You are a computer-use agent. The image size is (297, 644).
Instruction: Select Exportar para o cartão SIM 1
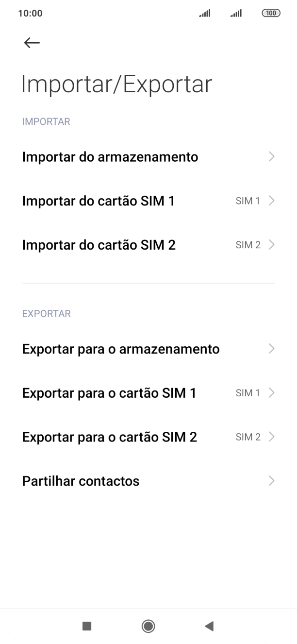[109, 393]
